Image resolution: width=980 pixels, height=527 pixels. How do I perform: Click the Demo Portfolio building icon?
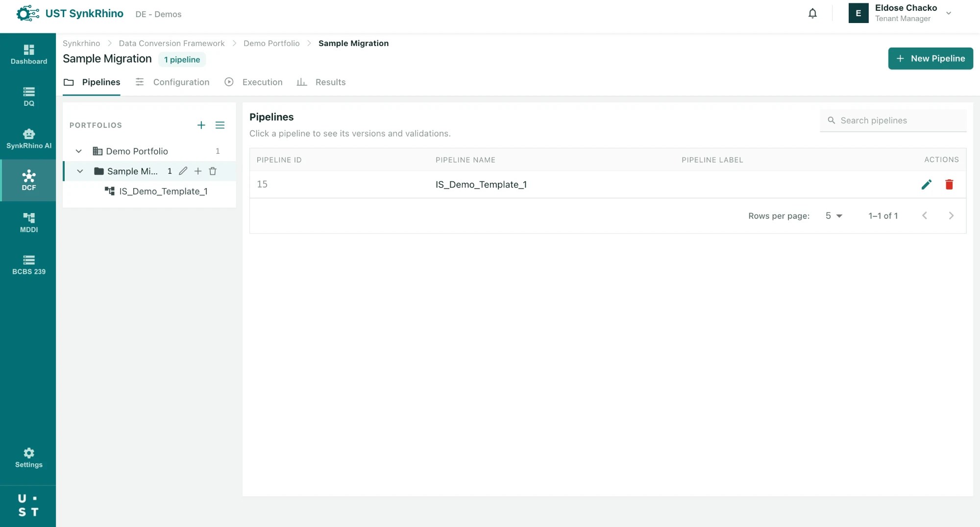tap(98, 151)
